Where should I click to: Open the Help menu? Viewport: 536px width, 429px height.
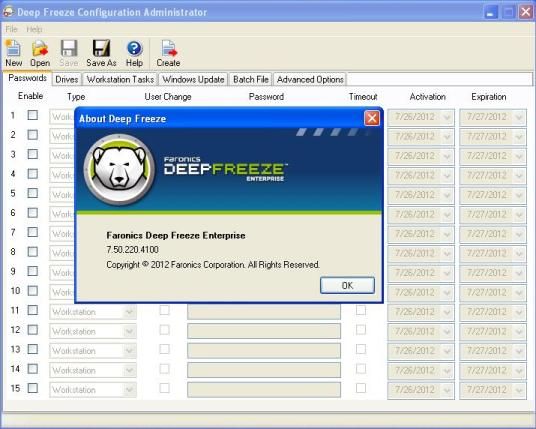(x=34, y=29)
